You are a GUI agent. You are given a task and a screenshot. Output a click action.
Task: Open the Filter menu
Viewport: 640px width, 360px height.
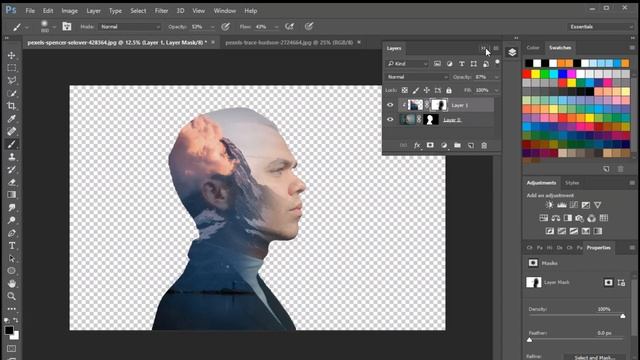[x=161, y=11]
